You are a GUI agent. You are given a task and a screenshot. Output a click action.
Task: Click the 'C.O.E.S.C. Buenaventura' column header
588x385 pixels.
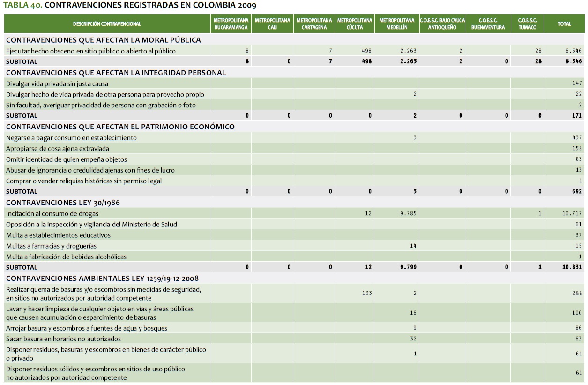click(x=488, y=24)
